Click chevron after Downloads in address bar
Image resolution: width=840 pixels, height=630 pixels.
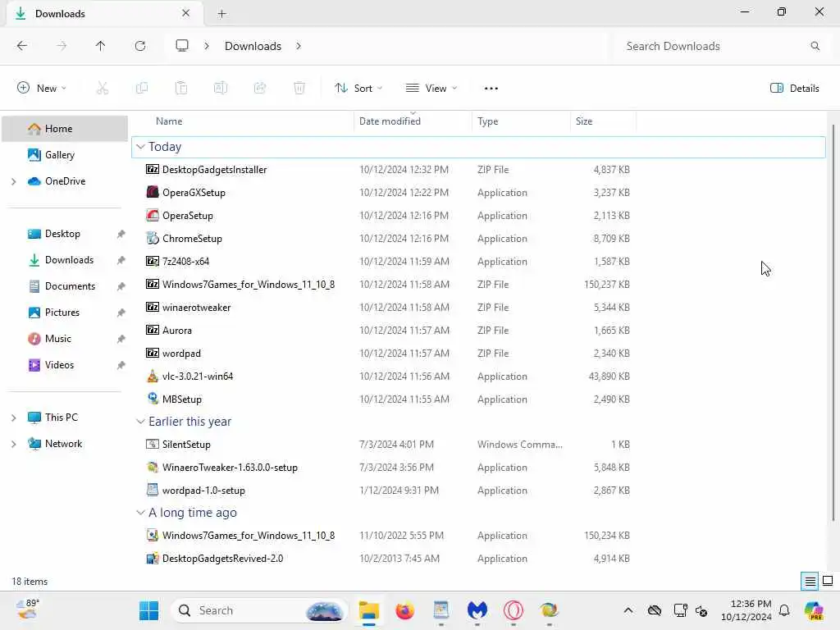[x=299, y=46]
